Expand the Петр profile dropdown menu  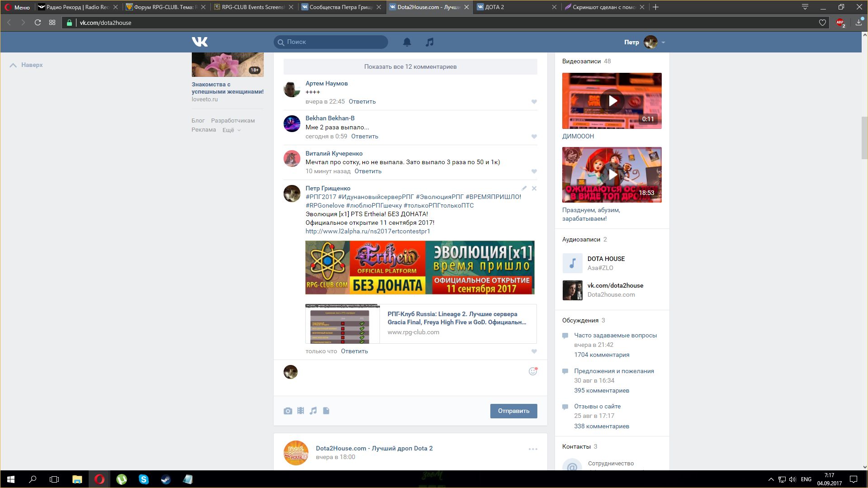pos(663,43)
